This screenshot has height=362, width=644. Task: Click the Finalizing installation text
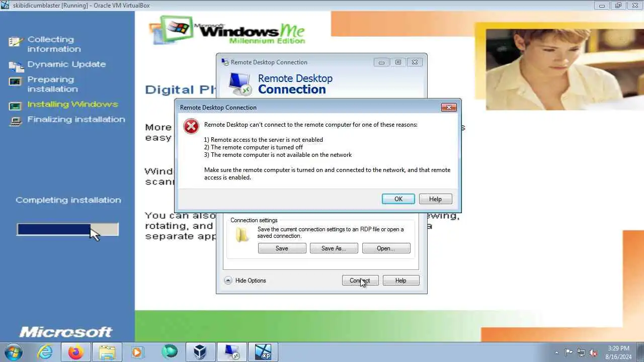click(x=76, y=119)
